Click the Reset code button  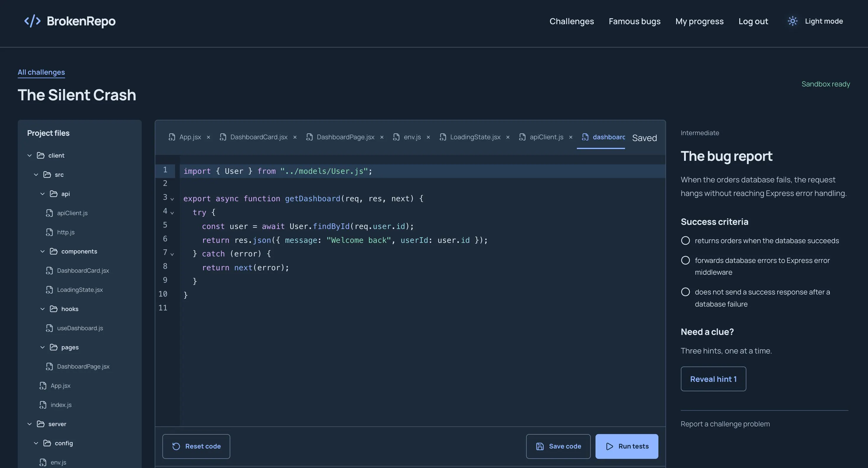click(196, 446)
